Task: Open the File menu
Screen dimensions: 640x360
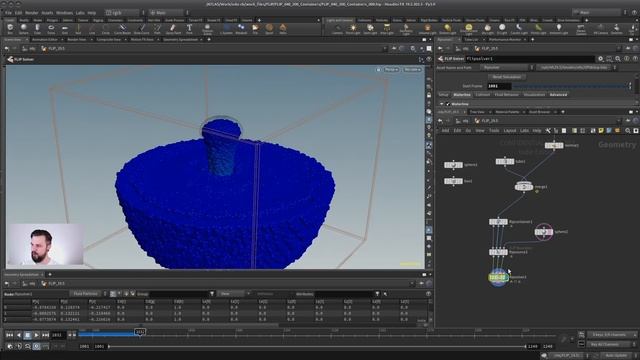Action: coord(8,13)
